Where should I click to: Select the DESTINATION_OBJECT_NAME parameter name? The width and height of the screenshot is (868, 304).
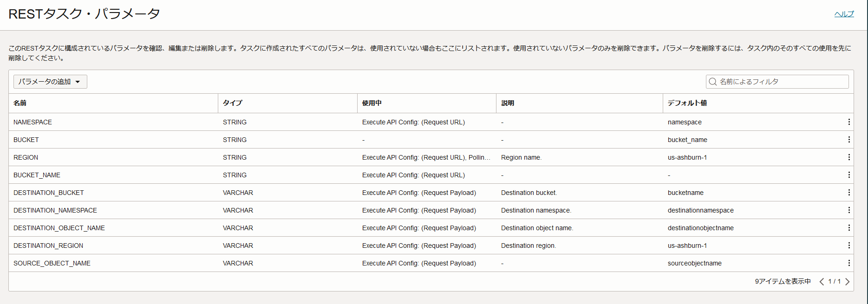[x=59, y=228]
